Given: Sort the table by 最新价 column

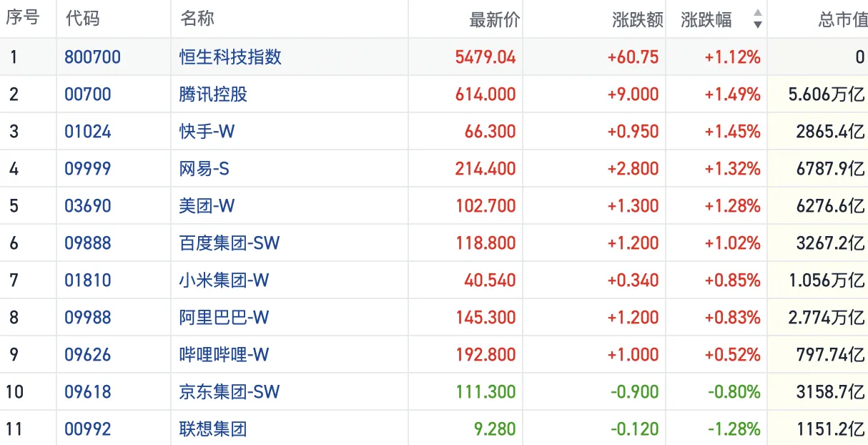Looking at the screenshot, I should click(x=495, y=19).
